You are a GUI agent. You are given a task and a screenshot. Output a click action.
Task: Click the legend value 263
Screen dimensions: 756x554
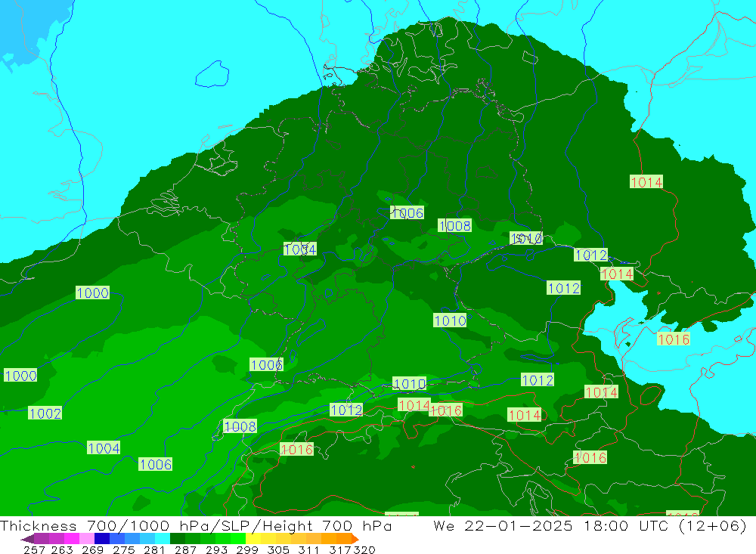click(62, 549)
